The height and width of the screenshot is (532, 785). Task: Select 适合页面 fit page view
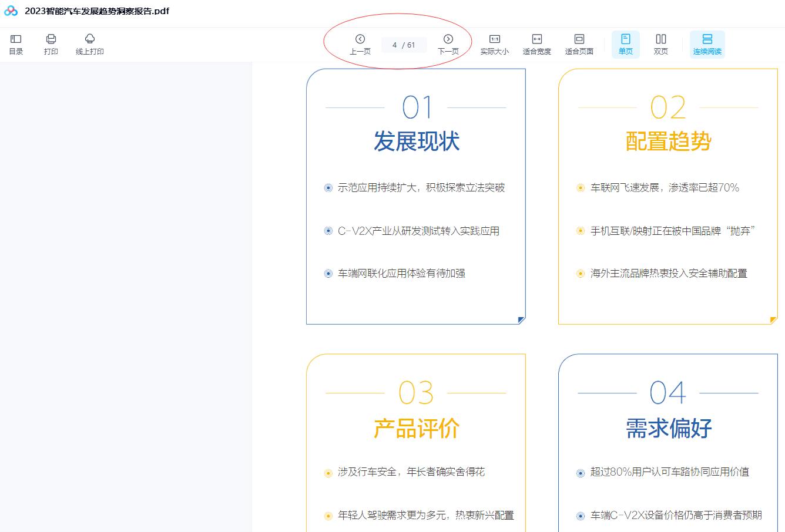click(579, 44)
